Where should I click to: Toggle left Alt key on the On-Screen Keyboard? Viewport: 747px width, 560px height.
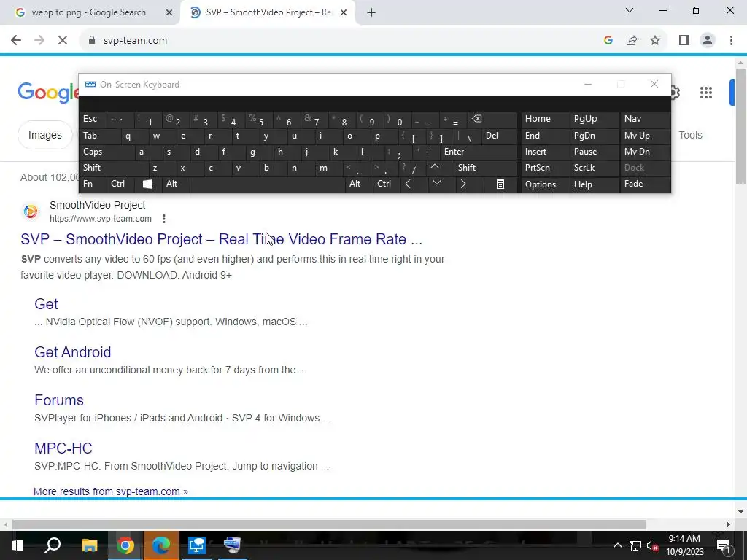(176, 184)
